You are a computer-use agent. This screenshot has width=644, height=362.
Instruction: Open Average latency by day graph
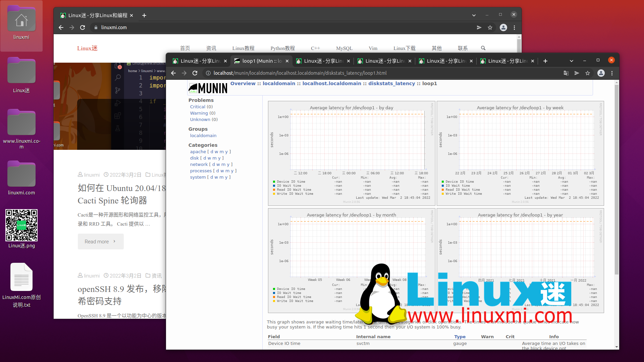click(x=352, y=154)
